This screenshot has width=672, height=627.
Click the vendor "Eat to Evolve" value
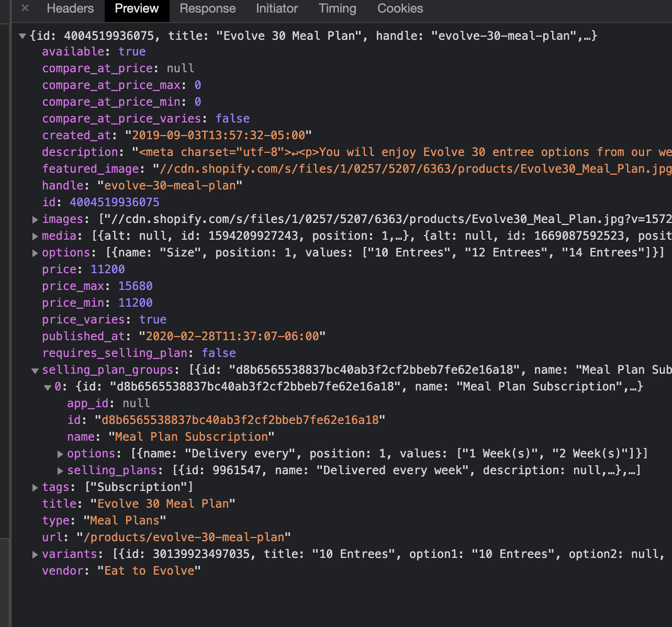tap(149, 570)
